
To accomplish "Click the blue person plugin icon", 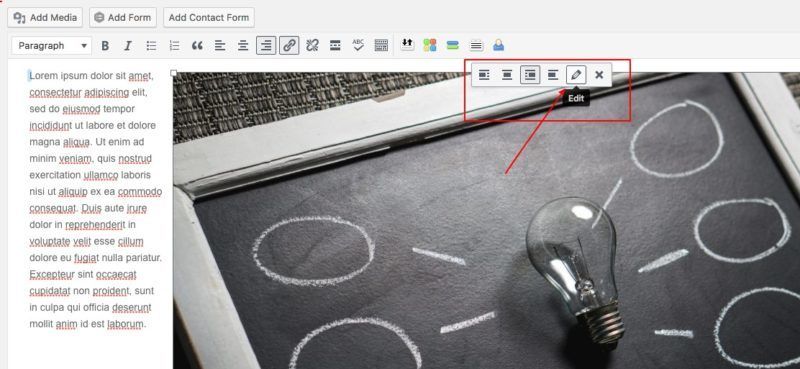I will [498, 45].
